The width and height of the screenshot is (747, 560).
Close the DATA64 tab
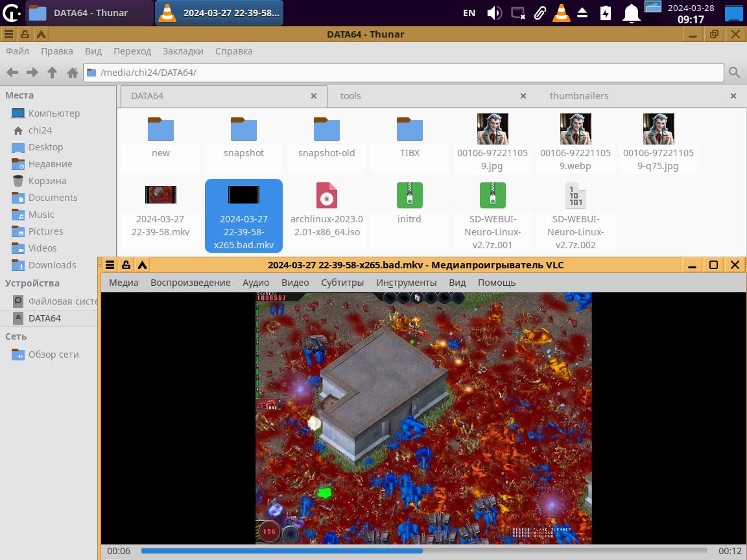(x=313, y=96)
